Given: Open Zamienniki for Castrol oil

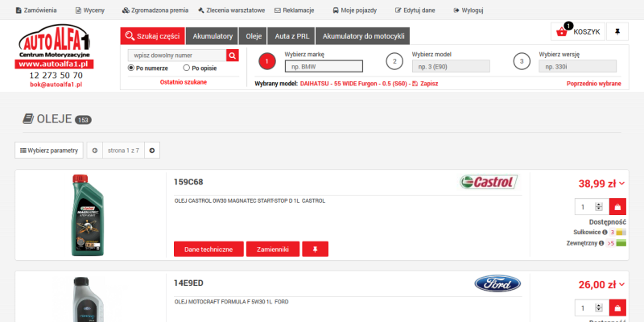Looking at the screenshot, I should pos(273,250).
